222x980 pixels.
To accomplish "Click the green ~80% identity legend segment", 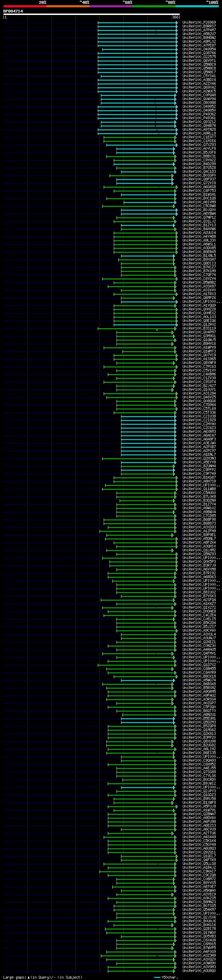I will point(154,6).
